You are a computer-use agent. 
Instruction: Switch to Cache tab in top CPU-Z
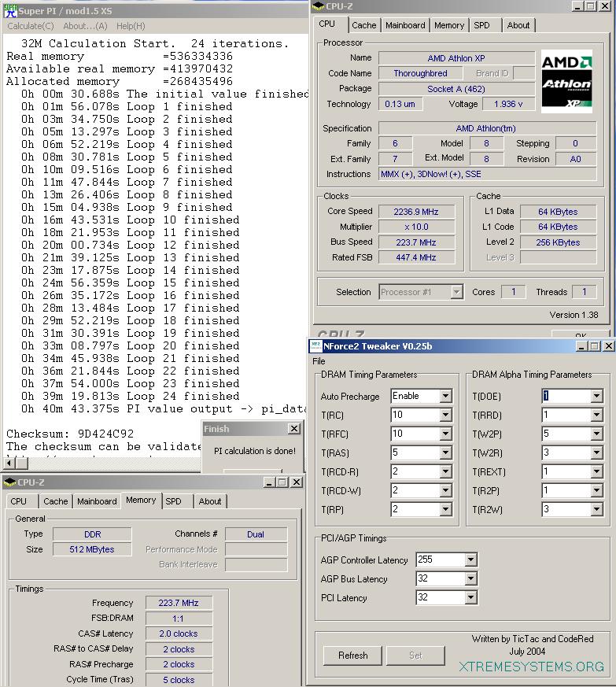tap(363, 25)
